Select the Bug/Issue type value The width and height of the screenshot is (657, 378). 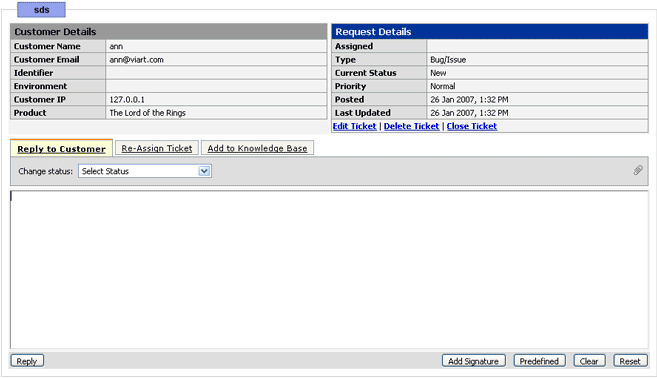[x=448, y=60]
